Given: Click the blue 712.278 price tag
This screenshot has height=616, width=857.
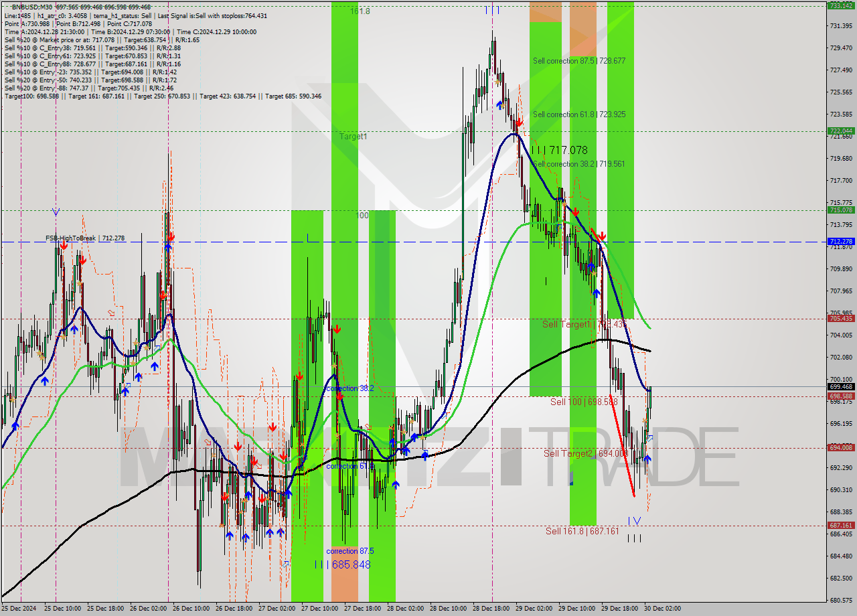Looking at the screenshot, I should (841, 241).
